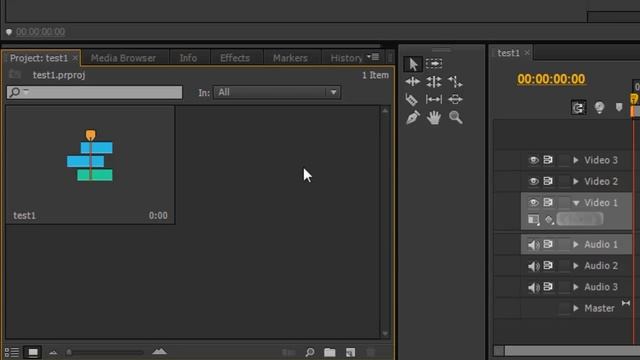The image size is (640, 360).
Task: Zoom in thumbnails using large mountain icon
Action: [160, 351]
